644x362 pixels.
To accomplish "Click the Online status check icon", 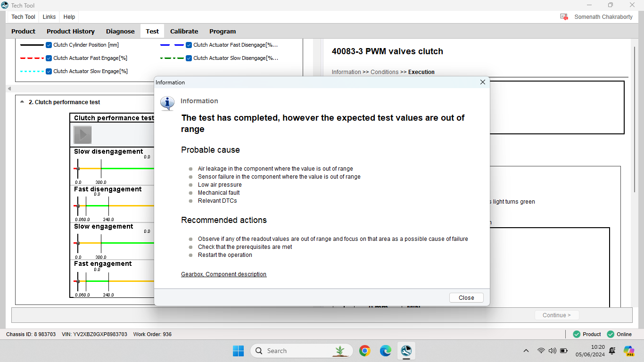I will [x=611, y=334].
